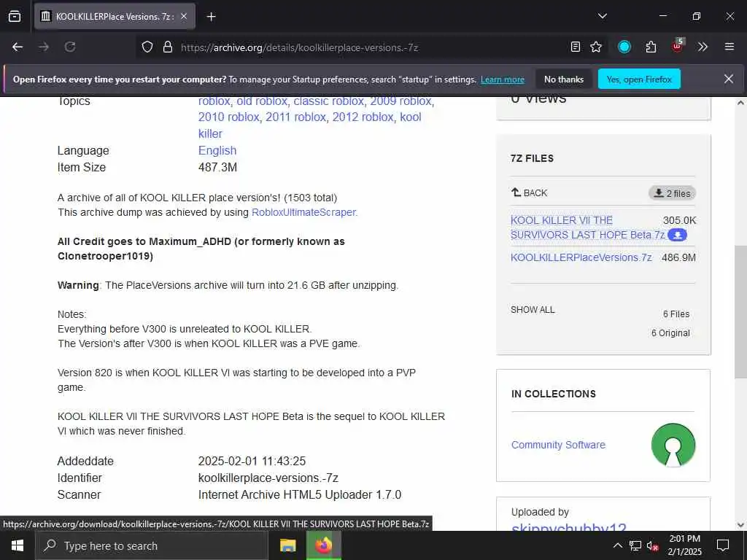
Task: Click blue download icon beside Beta.7z
Action: tap(677, 235)
